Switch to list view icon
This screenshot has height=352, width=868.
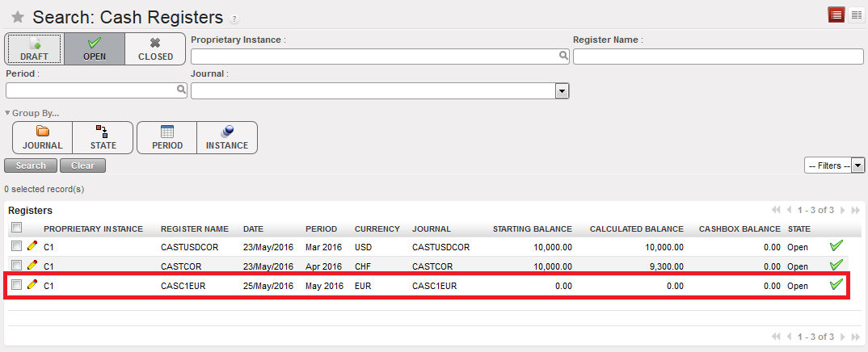(x=836, y=15)
